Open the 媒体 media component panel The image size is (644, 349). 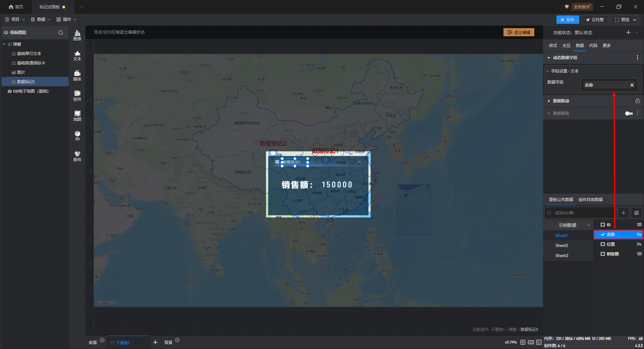(x=77, y=76)
